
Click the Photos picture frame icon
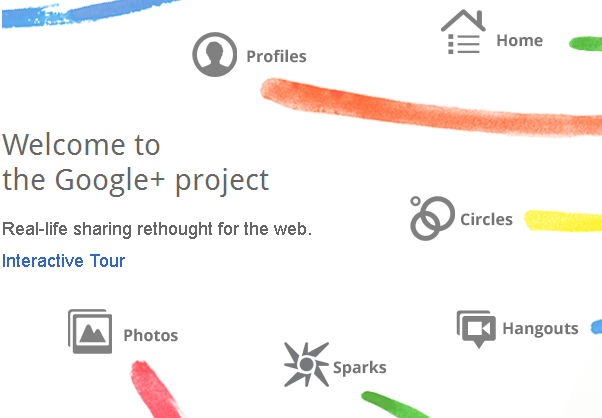(x=90, y=331)
